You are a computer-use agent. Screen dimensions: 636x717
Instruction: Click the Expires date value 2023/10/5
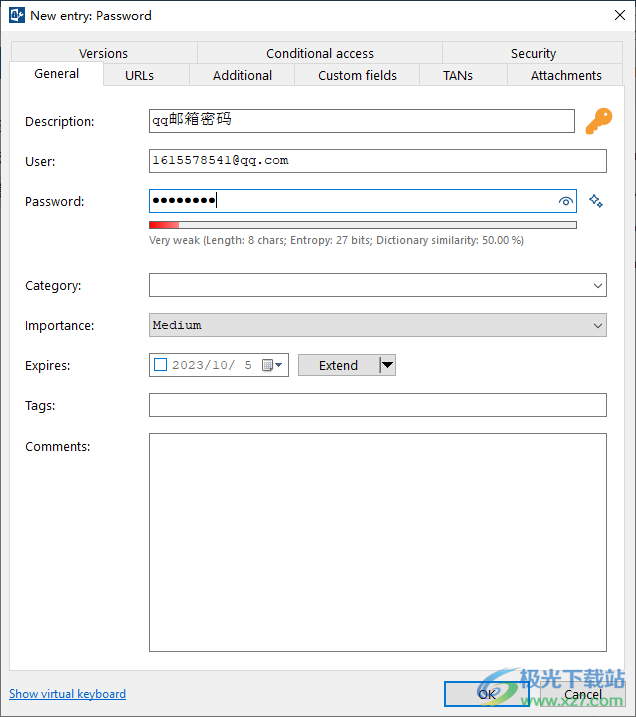212,365
